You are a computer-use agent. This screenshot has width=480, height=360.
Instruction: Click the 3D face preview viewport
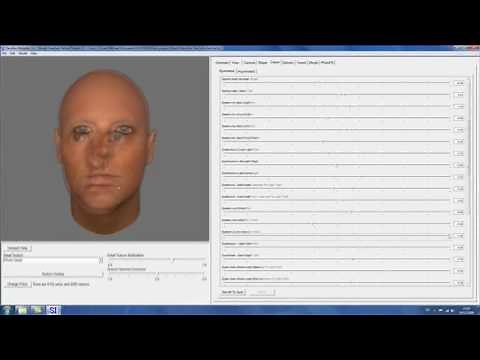click(105, 149)
